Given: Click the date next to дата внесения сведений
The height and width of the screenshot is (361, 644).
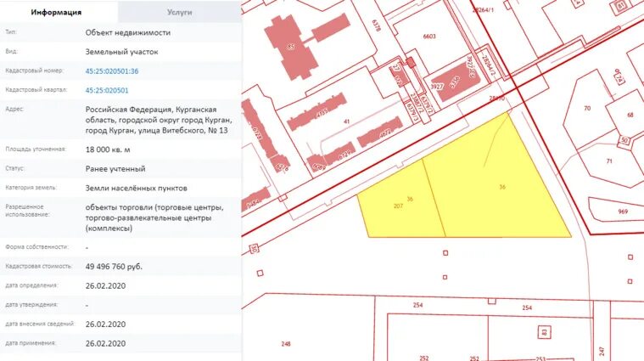Looking at the screenshot, I should point(105,324).
